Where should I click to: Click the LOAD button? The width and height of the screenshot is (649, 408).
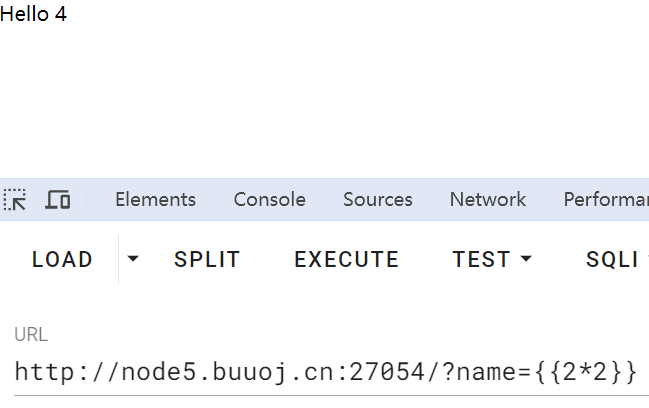point(62,259)
